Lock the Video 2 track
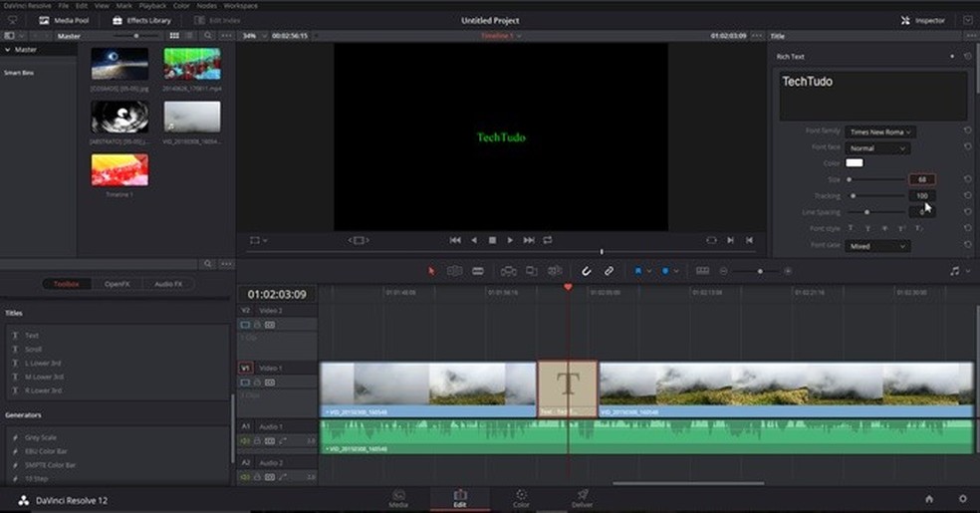This screenshot has width=980, height=513. point(257,325)
